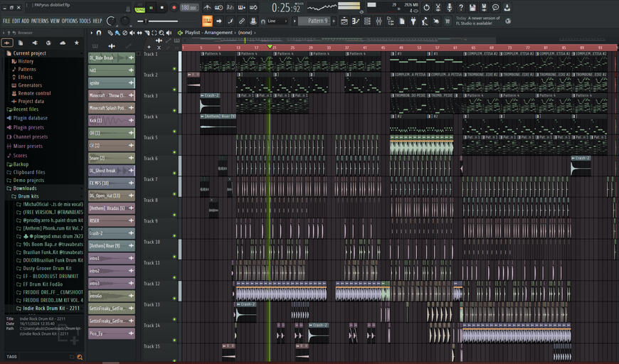
Task: Click the newer version available notice
Action: pos(478,21)
